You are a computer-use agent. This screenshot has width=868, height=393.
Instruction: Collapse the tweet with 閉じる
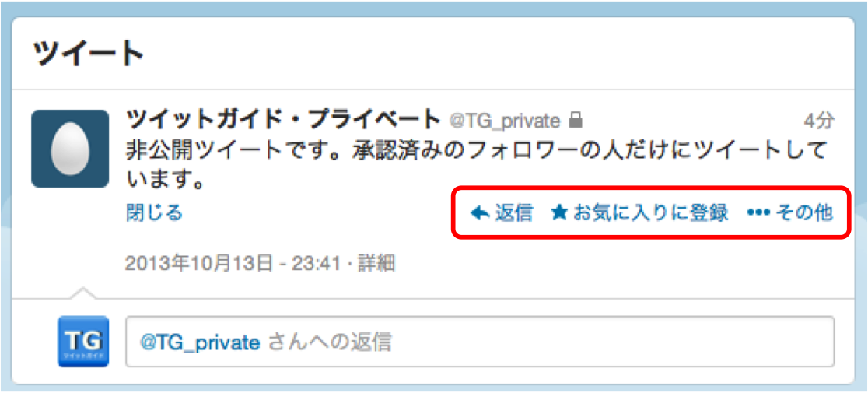[x=155, y=212]
